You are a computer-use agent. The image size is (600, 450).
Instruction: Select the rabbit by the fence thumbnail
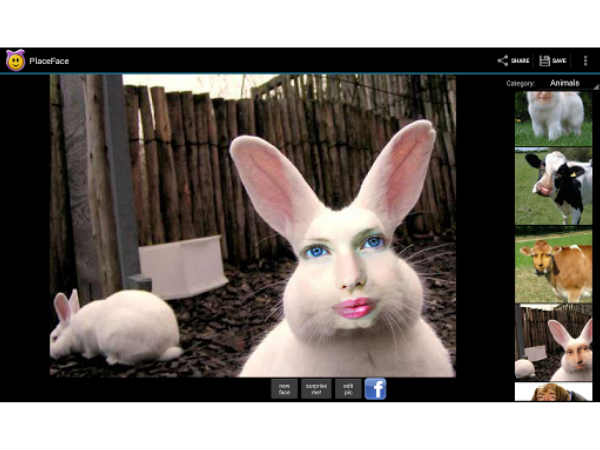[553, 342]
